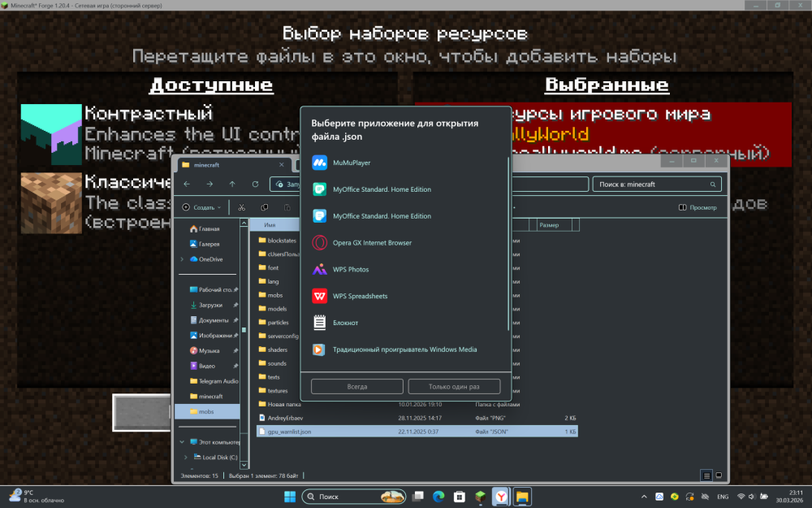Open Главная in navigation pane
Viewport: 812px width, 508px height.
205,228
